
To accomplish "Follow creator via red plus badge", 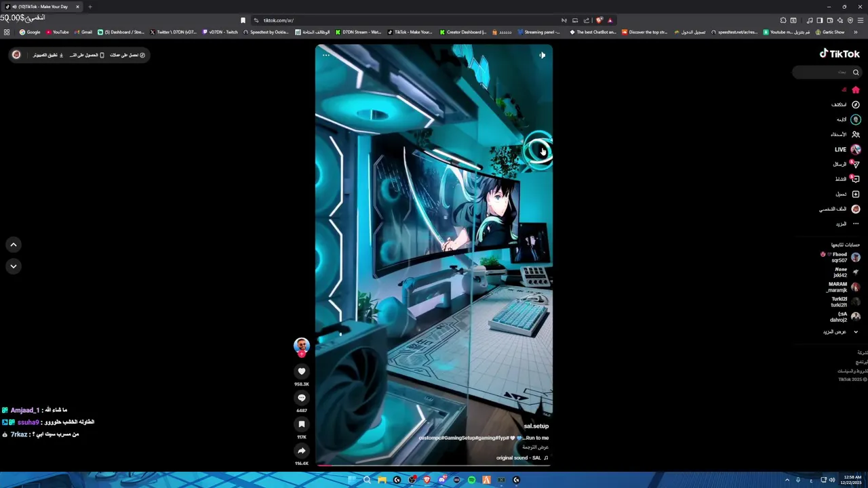I will (302, 354).
